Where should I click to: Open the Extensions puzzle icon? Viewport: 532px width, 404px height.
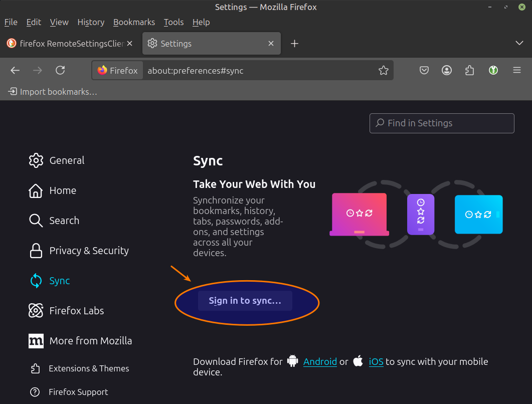point(469,71)
